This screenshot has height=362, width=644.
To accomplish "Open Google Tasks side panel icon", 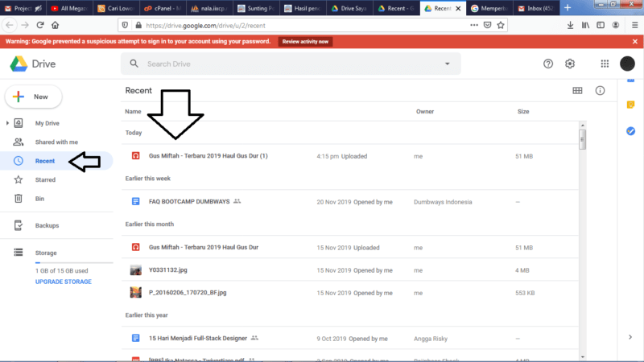I will [x=630, y=131].
